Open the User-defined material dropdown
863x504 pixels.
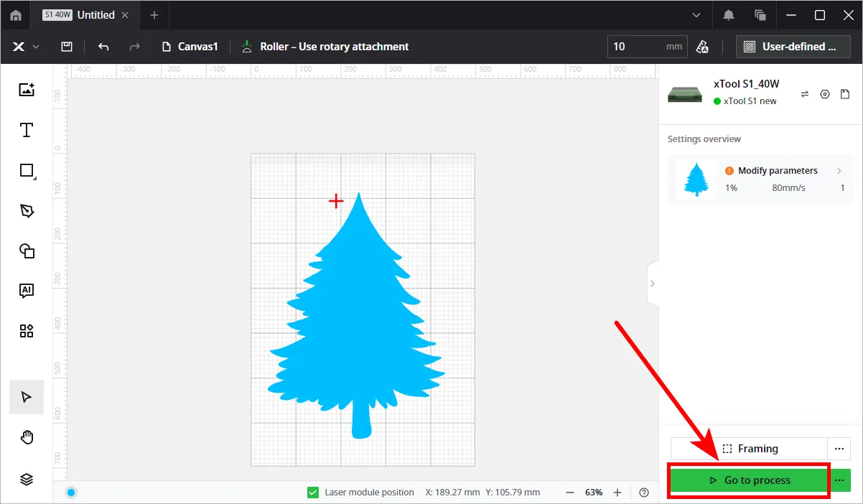[x=793, y=47]
